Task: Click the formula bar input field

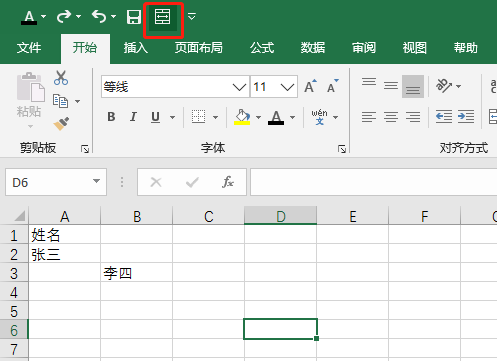Action: click(x=374, y=182)
